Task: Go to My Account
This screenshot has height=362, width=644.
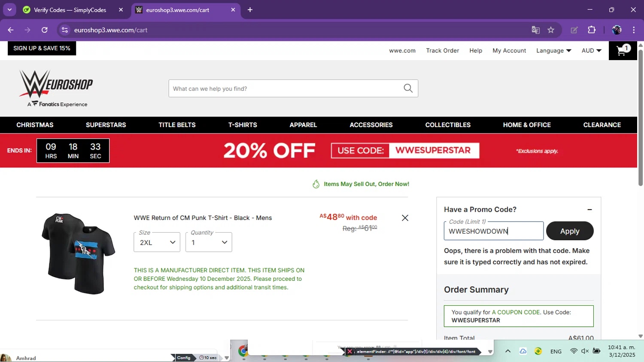Action: [509, 51]
